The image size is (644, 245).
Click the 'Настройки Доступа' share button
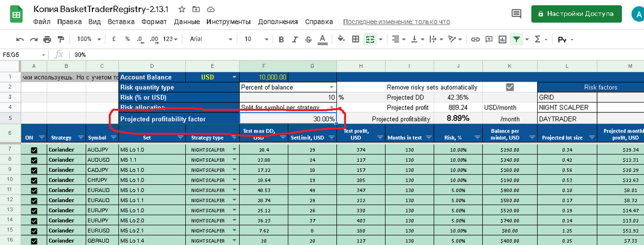576,13
